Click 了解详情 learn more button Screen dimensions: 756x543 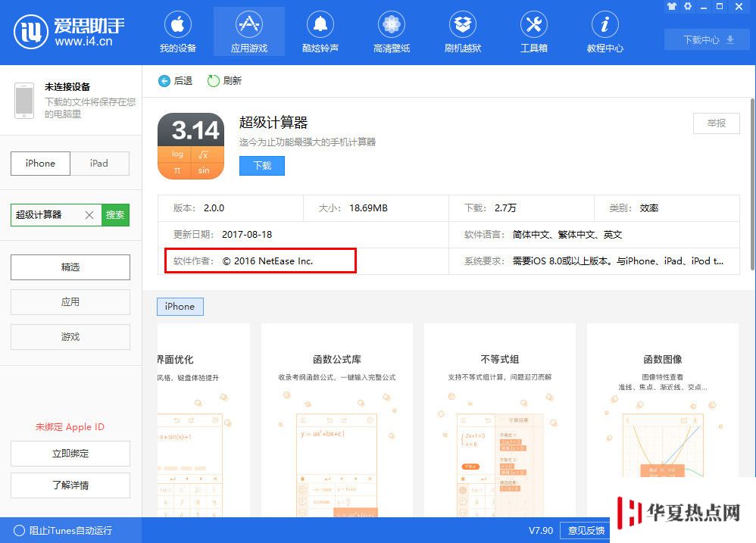pos(70,485)
